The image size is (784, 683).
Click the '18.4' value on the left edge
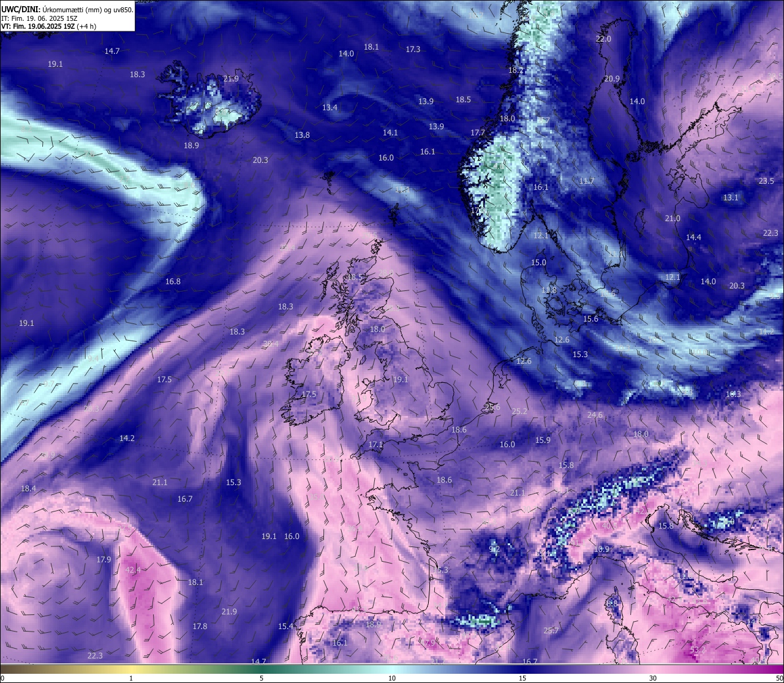coord(28,488)
